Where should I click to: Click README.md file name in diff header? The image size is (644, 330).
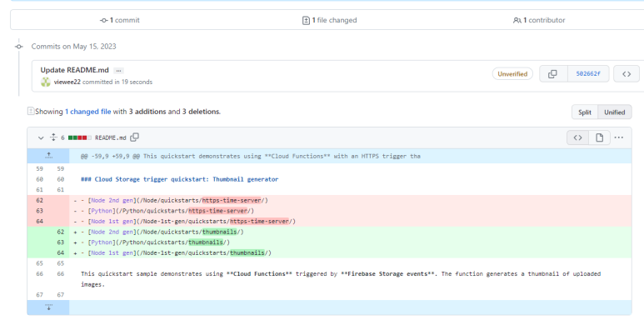(x=111, y=137)
